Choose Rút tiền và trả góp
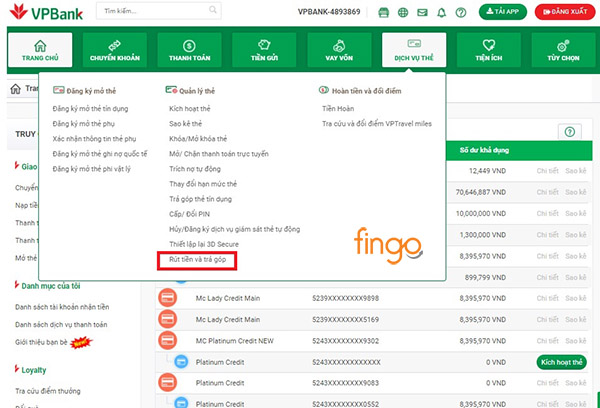600x408 pixels. tap(197, 259)
